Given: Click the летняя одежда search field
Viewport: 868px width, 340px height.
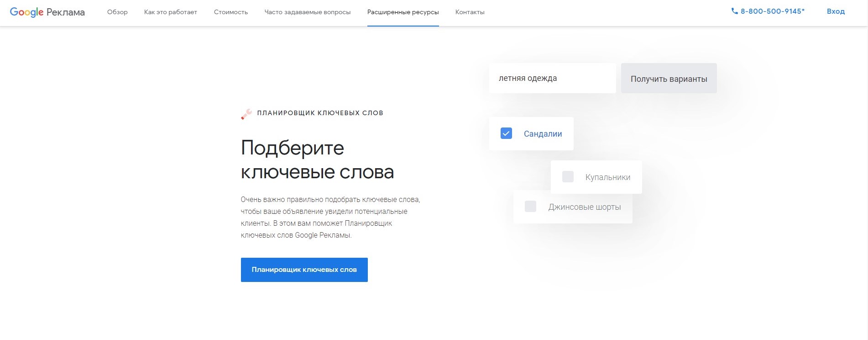Looking at the screenshot, I should coord(553,78).
